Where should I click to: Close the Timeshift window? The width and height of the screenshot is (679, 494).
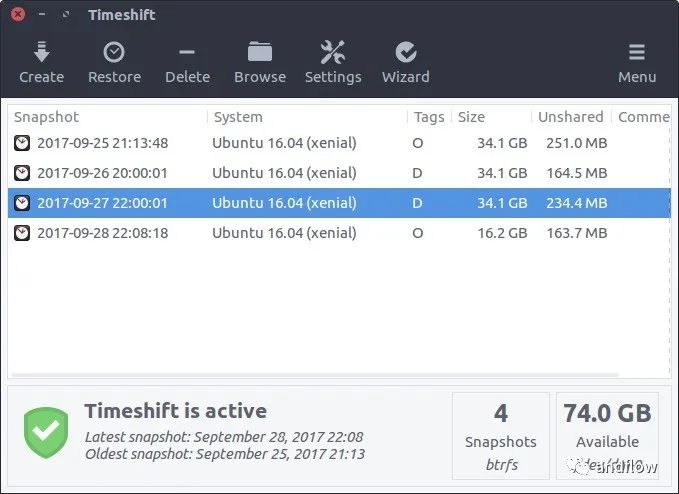point(18,15)
